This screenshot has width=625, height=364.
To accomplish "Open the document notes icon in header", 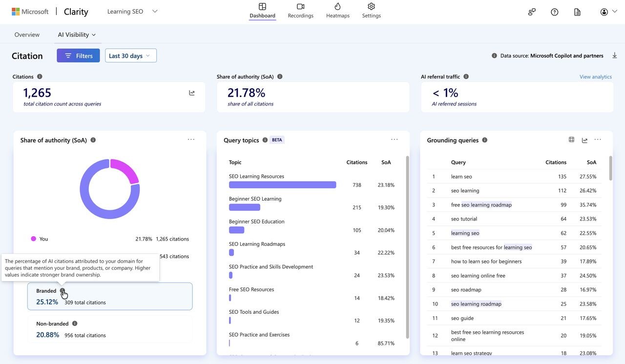I will pos(577,12).
